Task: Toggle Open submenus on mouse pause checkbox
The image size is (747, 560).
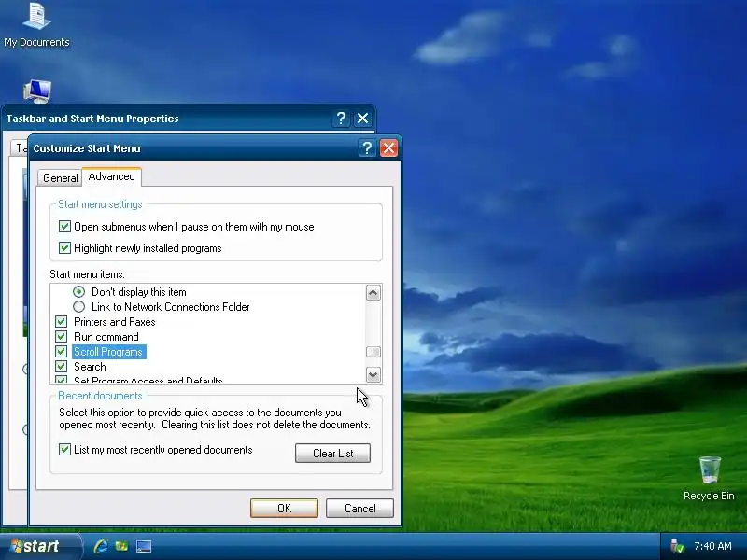Action: point(64,226)
